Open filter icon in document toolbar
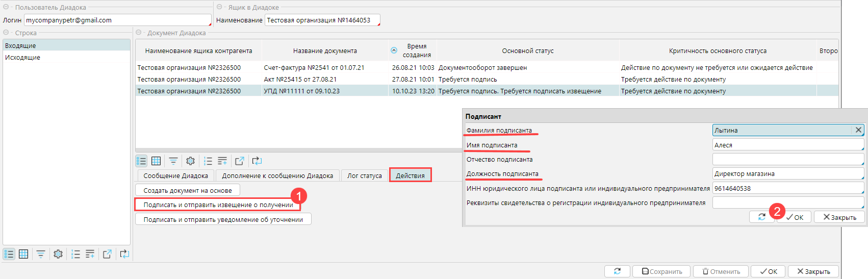This screenshot has width=868, height=279. pyautogui.click(x=173, y=161)
